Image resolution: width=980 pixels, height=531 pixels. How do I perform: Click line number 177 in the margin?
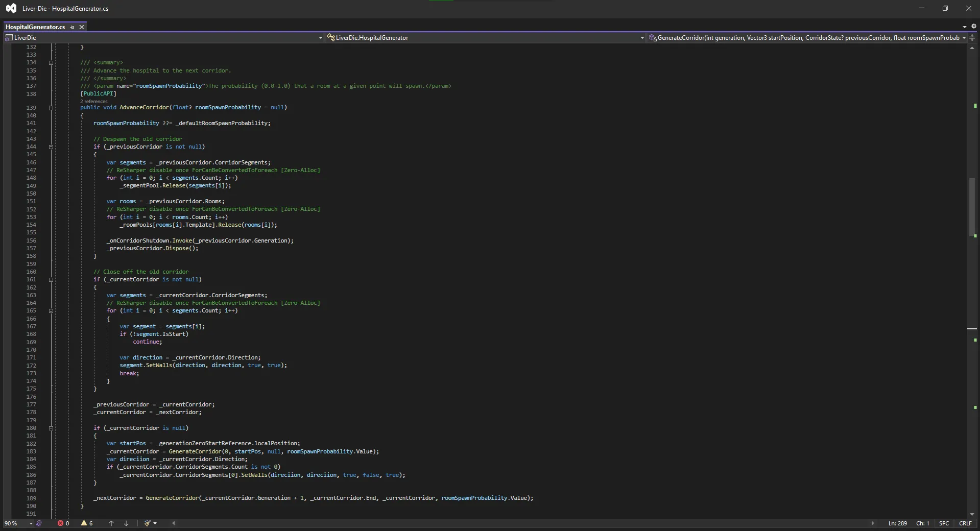click(31, 405)
